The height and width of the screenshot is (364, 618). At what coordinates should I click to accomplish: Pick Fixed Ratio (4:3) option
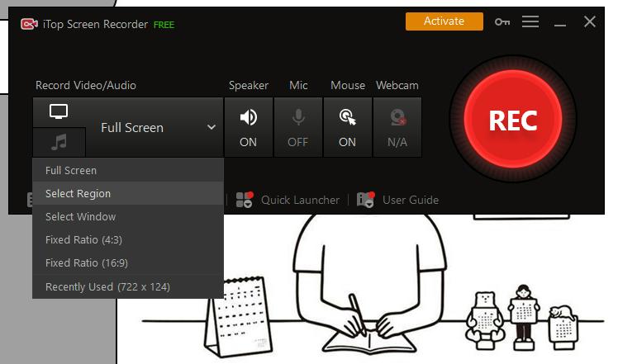tap(128, 239)
